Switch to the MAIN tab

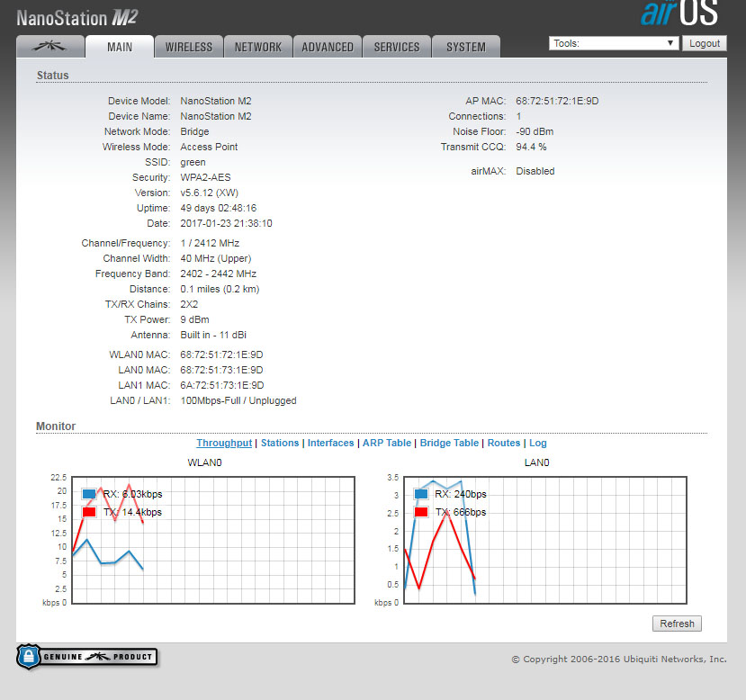click(x=120, y=47)
